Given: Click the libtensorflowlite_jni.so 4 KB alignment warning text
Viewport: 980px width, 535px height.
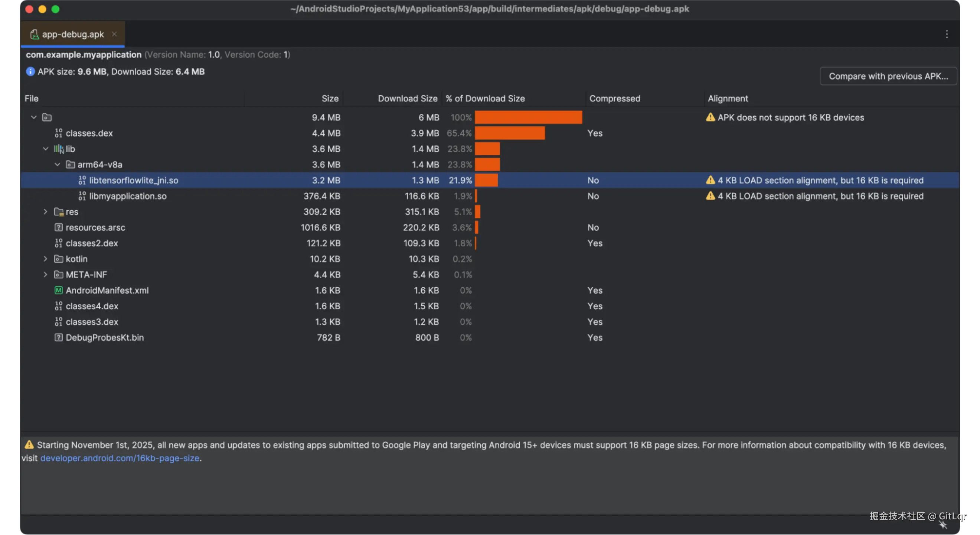Looking at the screenshot, I should (x=821, y=180).
